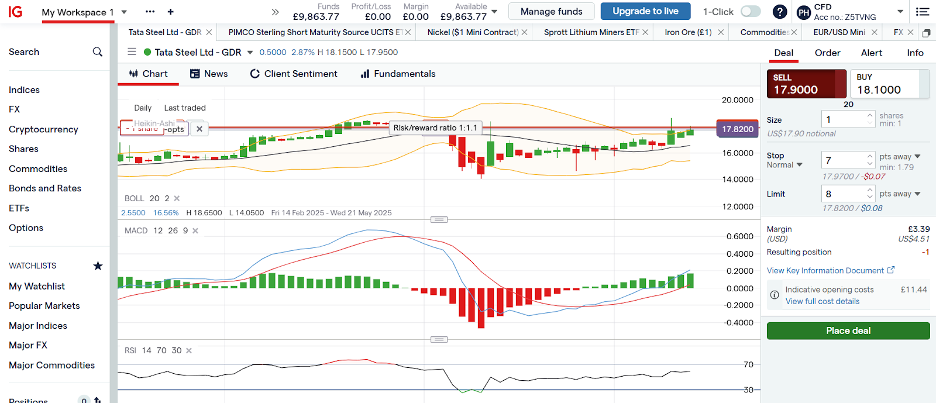
Task: Close the Nickel ($1 Mini Contract) tab
Action: tap(524, 32)
